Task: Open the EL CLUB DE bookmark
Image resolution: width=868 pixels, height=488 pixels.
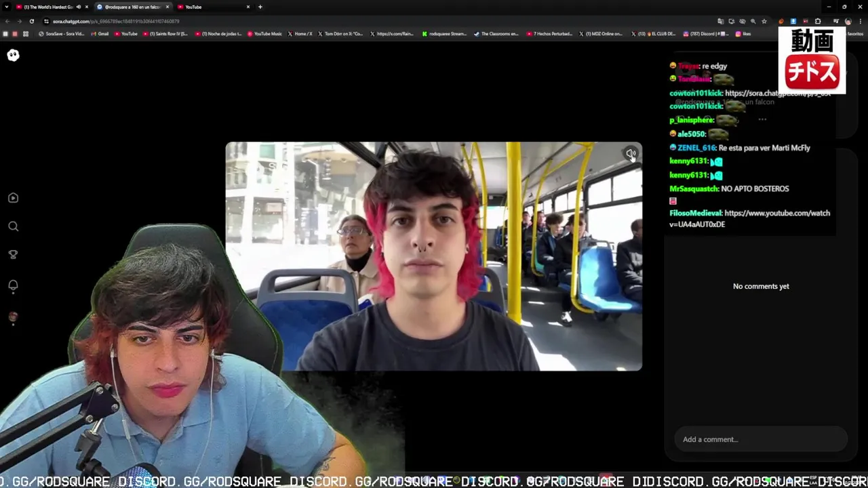Action: click(654, 34)
